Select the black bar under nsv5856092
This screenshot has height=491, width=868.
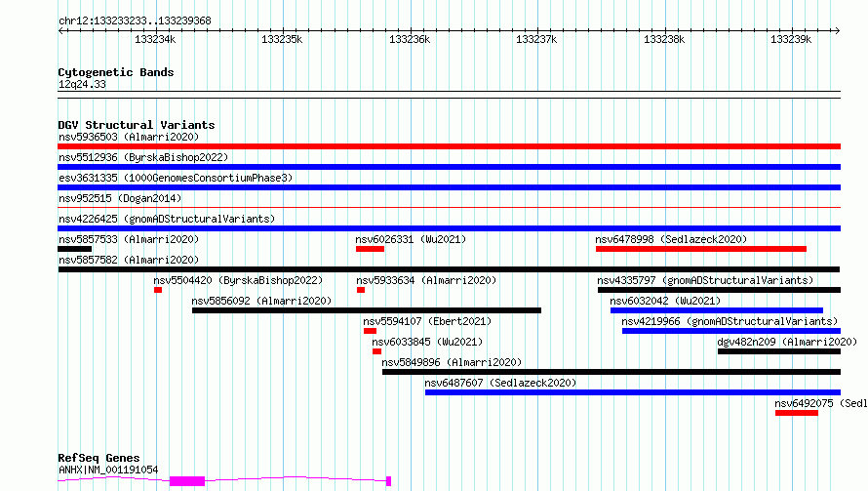pyautogui.click(x=367, y=310)
